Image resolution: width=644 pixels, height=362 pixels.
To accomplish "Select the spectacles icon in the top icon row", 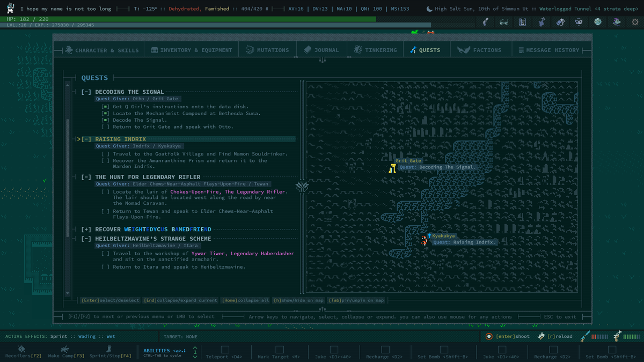I will 503,21.
